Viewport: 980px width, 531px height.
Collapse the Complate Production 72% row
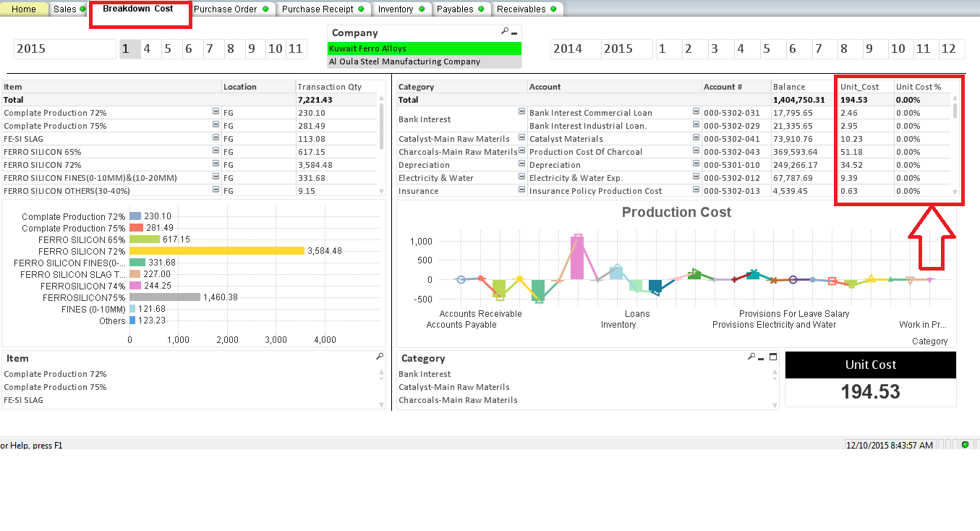[216, 113]
